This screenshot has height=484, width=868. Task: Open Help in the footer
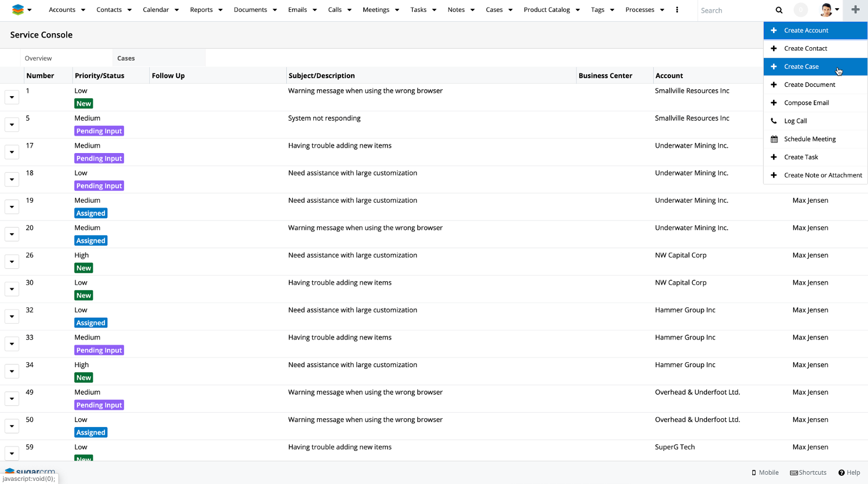coord(849,473)
